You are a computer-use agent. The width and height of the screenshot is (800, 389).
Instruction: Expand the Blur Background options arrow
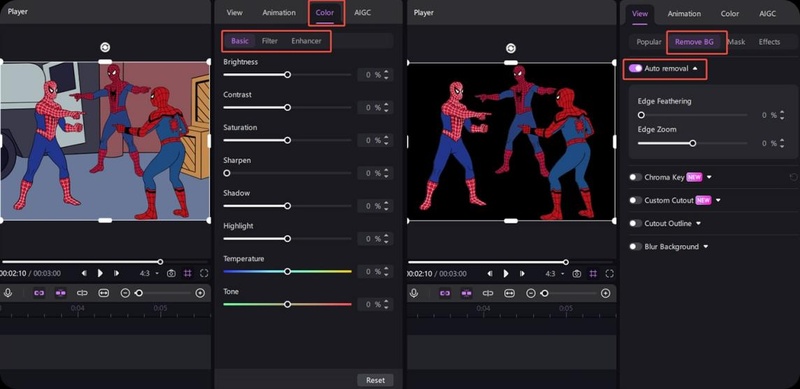click(706, 247)
